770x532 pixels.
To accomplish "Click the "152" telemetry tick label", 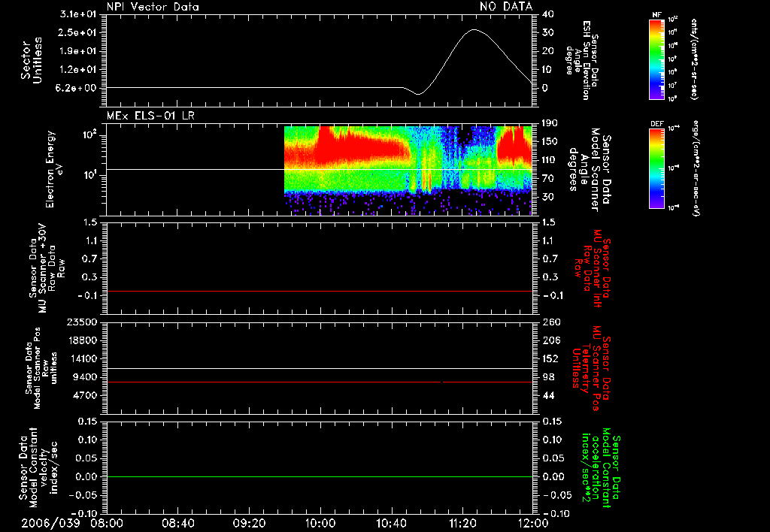I will [x=551, y=358].
